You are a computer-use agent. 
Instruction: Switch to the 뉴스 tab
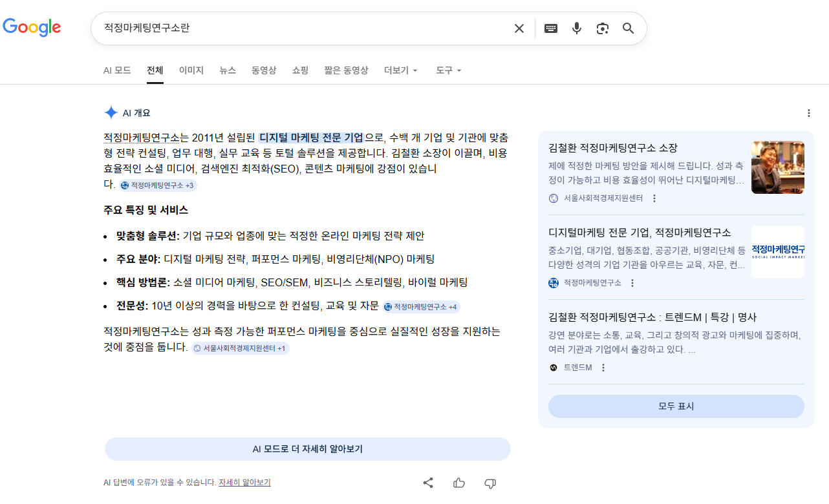click(228, 70)
